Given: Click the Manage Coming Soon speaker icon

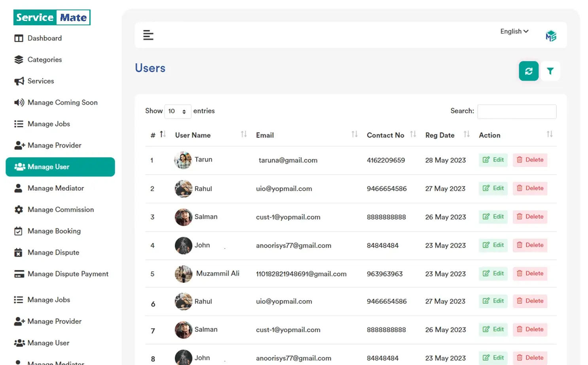Looking at the screenshot, I should 19,102.
